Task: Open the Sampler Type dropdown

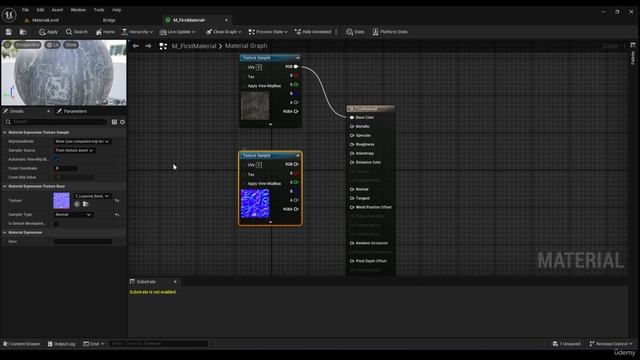Action: (73, 214)
